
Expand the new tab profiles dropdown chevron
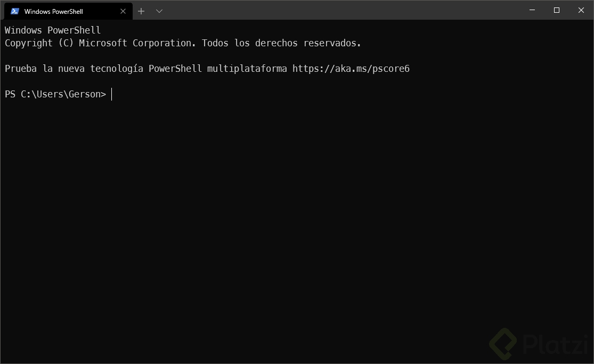[159, 11]
